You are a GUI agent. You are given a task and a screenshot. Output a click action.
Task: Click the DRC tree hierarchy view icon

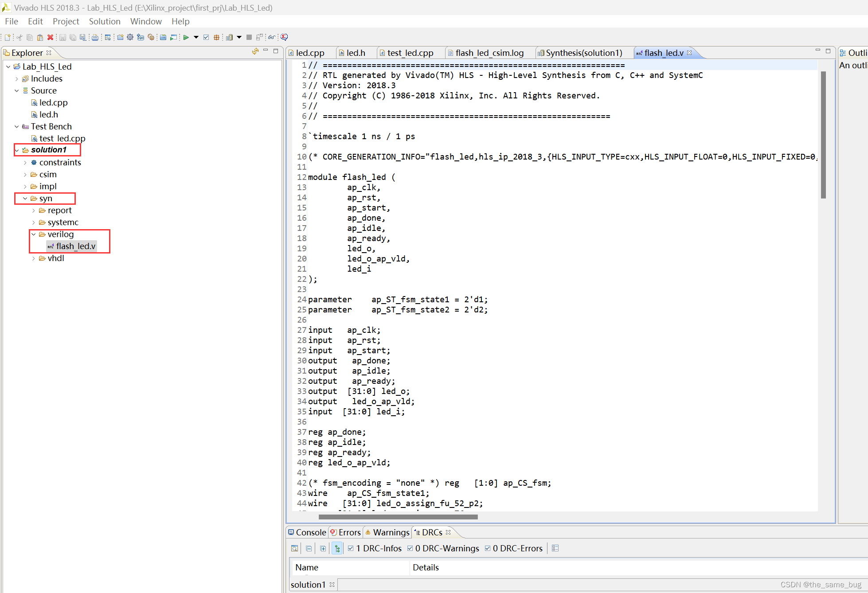(x=337, y=548)
